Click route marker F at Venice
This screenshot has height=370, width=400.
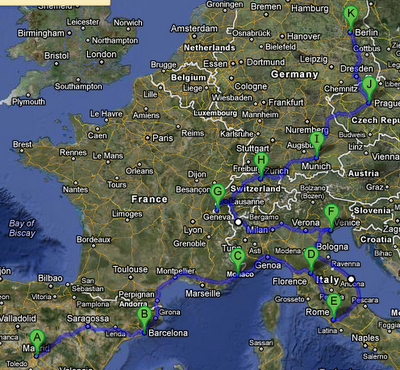coord(331,216)
